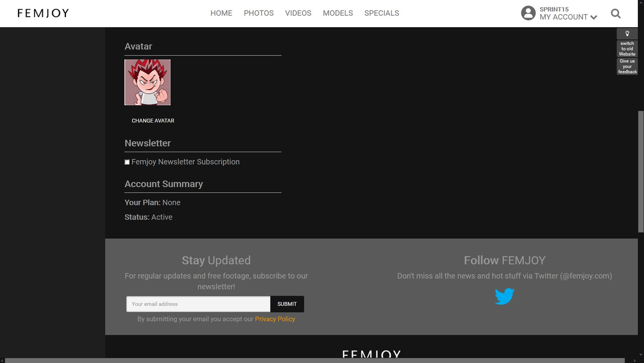The width and height of the screenshot is (644, 363).
Task: Click the horizontal scrollbar at bottom
Action: (x=315, y=360)
